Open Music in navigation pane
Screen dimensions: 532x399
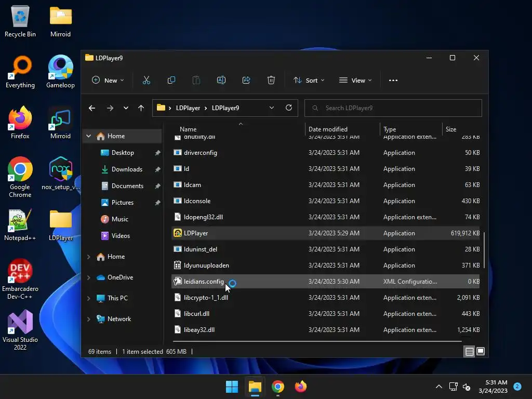[x=120, y=219]
